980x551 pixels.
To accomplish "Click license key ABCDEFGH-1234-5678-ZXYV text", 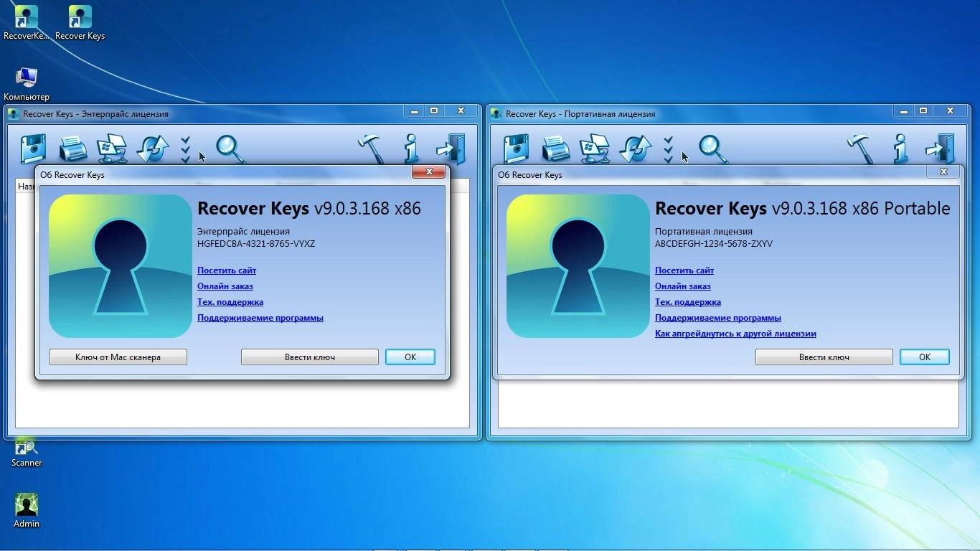I will click(714, 243).
